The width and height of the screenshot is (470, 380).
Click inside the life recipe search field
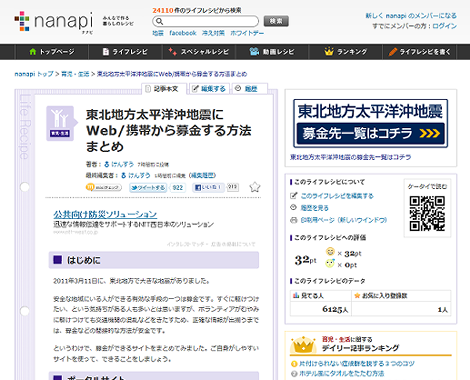click(x=205, y=21)
